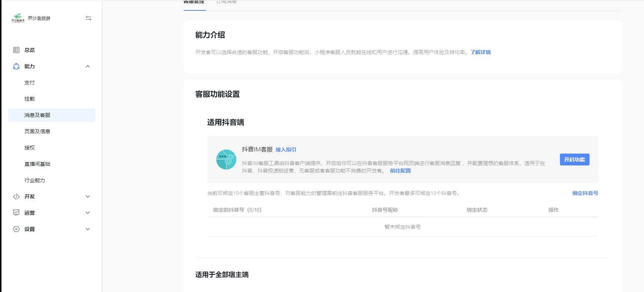Switch to the 订阅消息 tab
This screenshot has height=292, width=644.
point(226,2)
